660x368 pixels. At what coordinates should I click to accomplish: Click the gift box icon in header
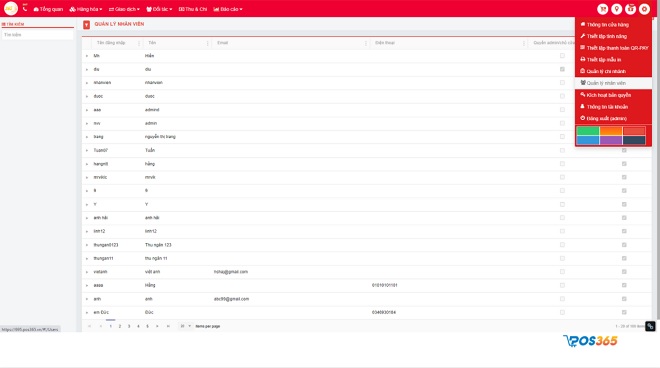[630, 9]
